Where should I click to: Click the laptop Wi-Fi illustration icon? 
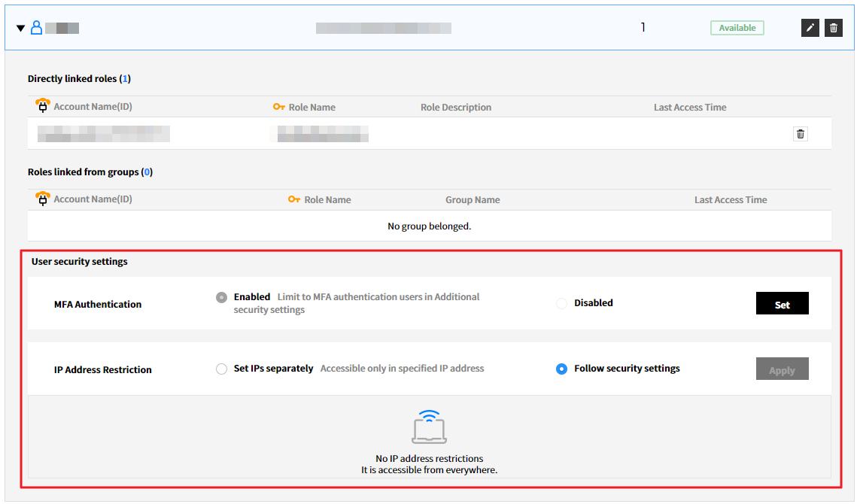pyautogui.click(x=430, y=427)
